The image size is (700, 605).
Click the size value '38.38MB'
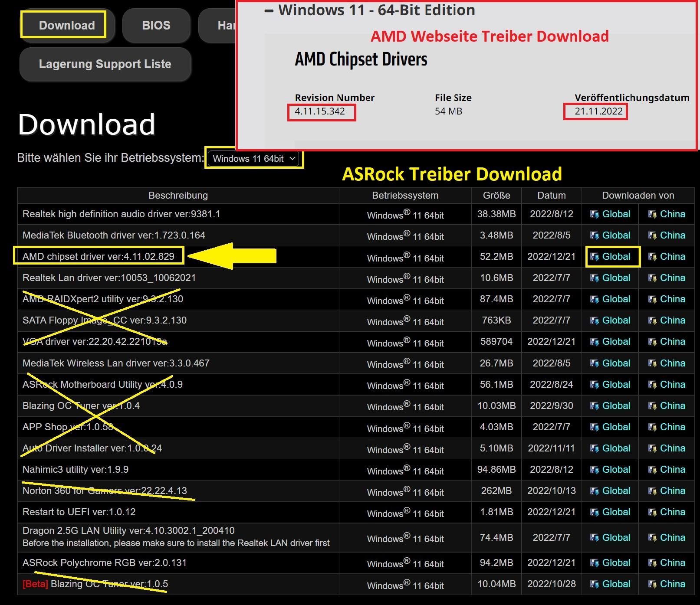pos(496,214)
